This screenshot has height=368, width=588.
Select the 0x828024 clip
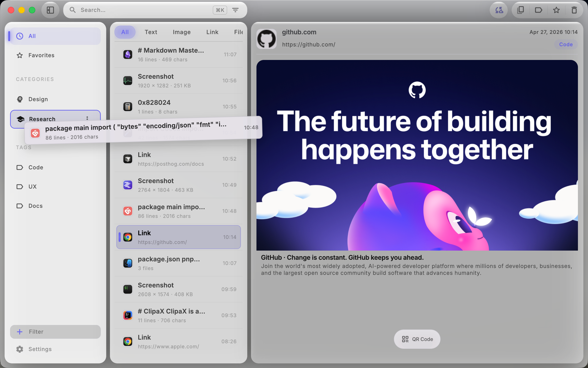178,107
